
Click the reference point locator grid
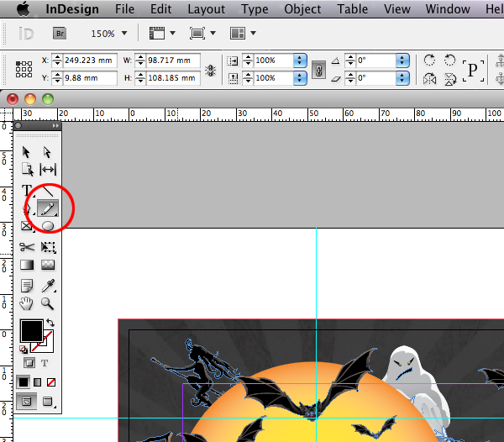24,69
